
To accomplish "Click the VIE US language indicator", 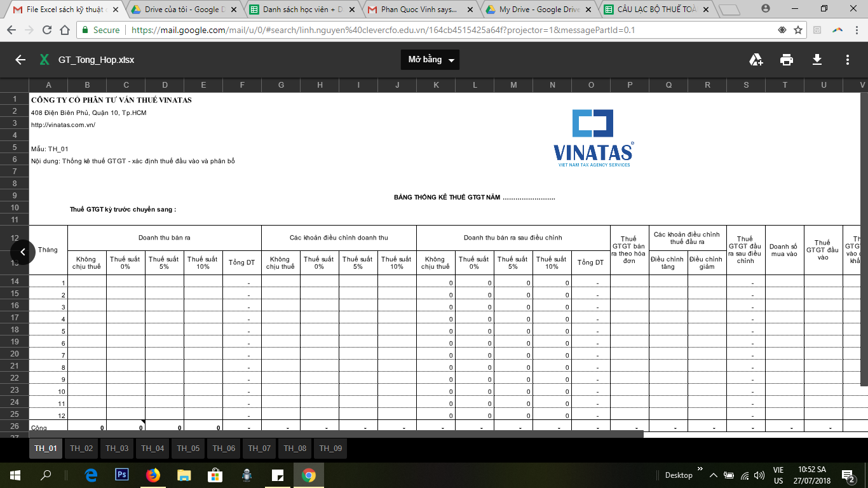I will pos(778,475).
